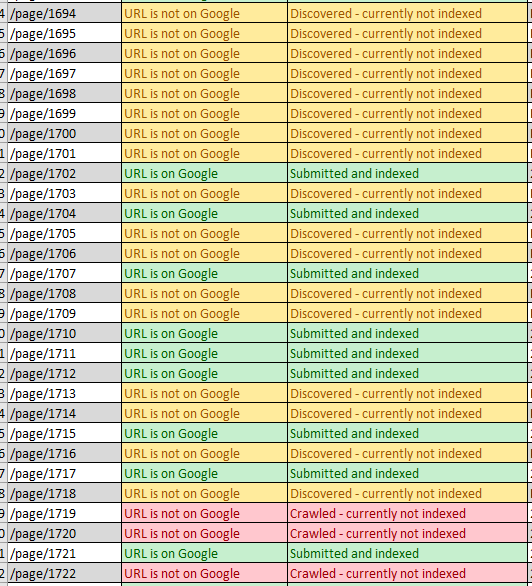Click 'URL is not on Google' for page 1696
Screen dimensions: 532x586
tap(182, 53)
